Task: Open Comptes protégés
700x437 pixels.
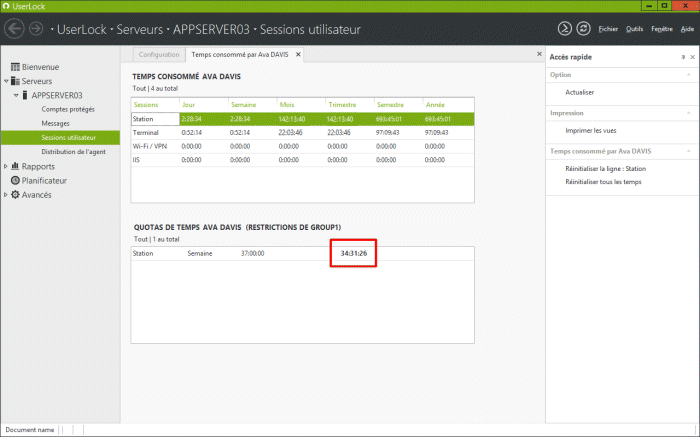Action: (68, 109)
